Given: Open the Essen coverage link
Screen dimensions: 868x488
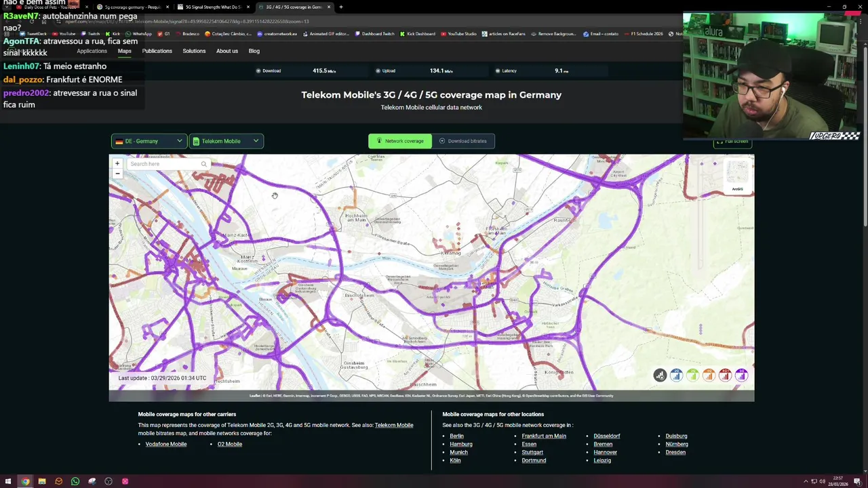Looking at the screenshot, I should pyautogui.click(x=529, y=444).
